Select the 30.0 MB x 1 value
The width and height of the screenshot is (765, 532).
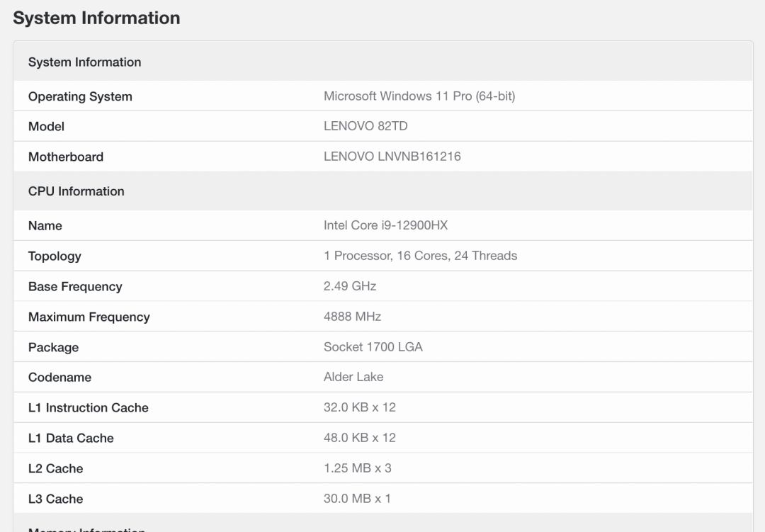(357, 498)
